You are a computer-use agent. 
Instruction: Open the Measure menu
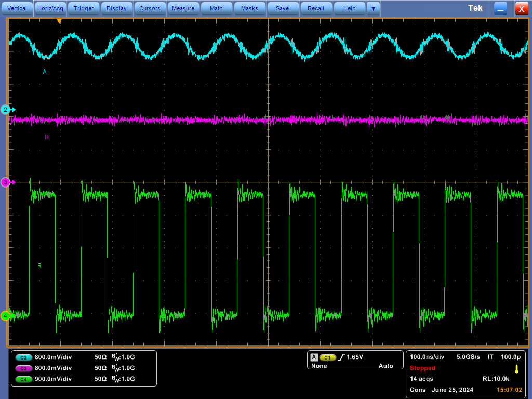tap(183, 8)
